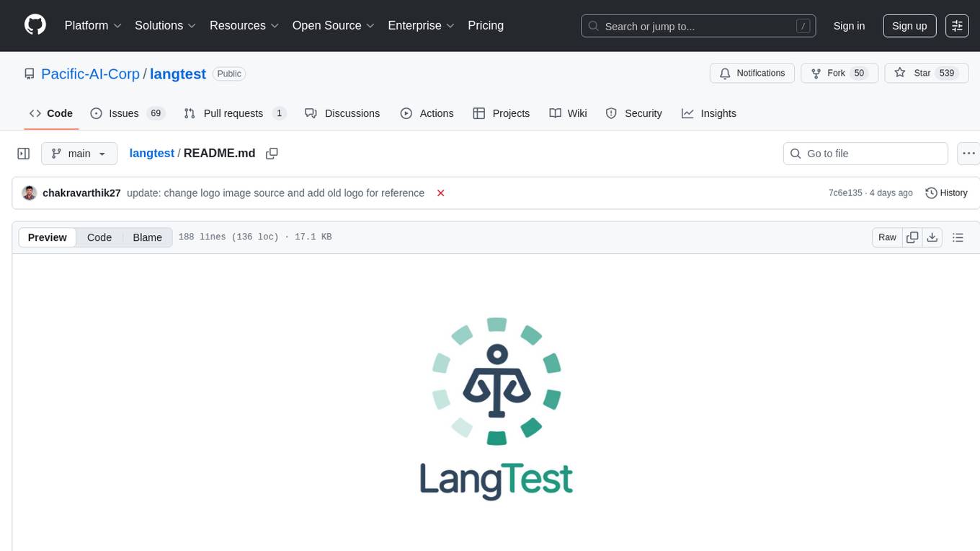Switch to the Actions tab
The image size is (980, 551).
[427, 113]
